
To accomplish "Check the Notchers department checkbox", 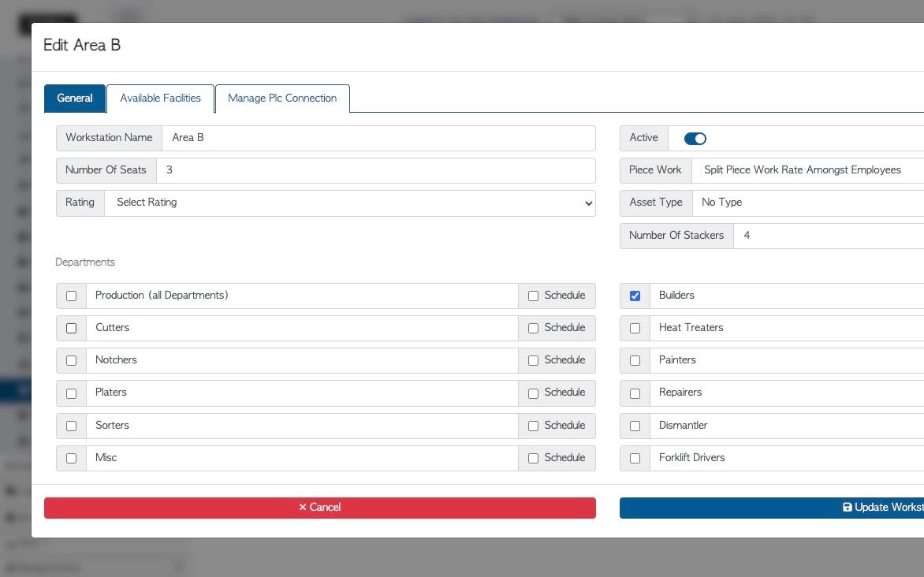I will (71, 361).
